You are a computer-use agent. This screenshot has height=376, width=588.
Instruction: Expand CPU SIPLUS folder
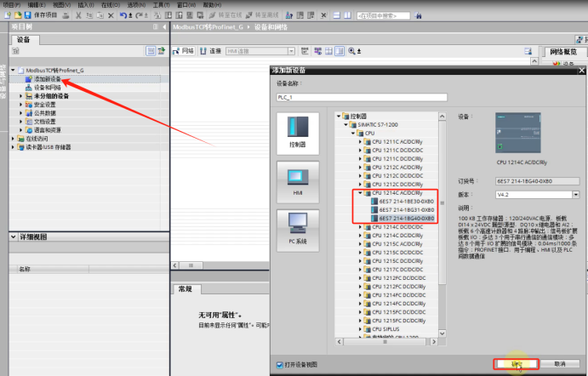pyautogui.click(x=360, y=329)
